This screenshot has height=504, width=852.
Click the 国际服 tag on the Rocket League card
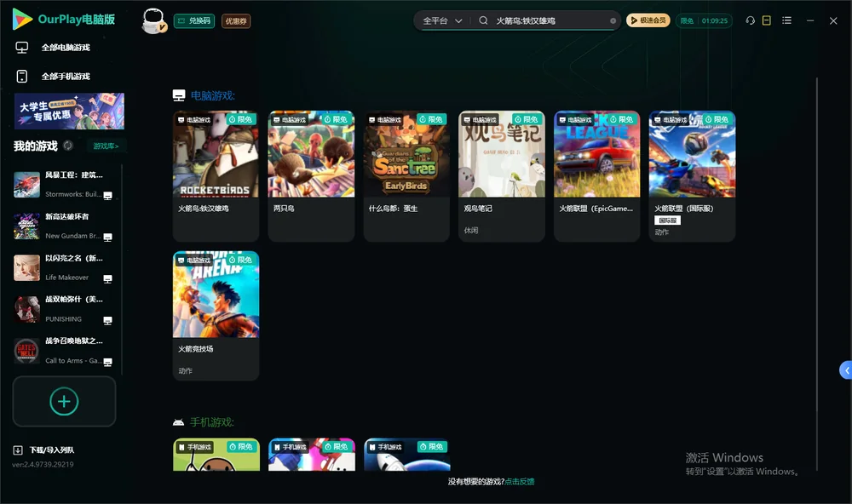667,220
